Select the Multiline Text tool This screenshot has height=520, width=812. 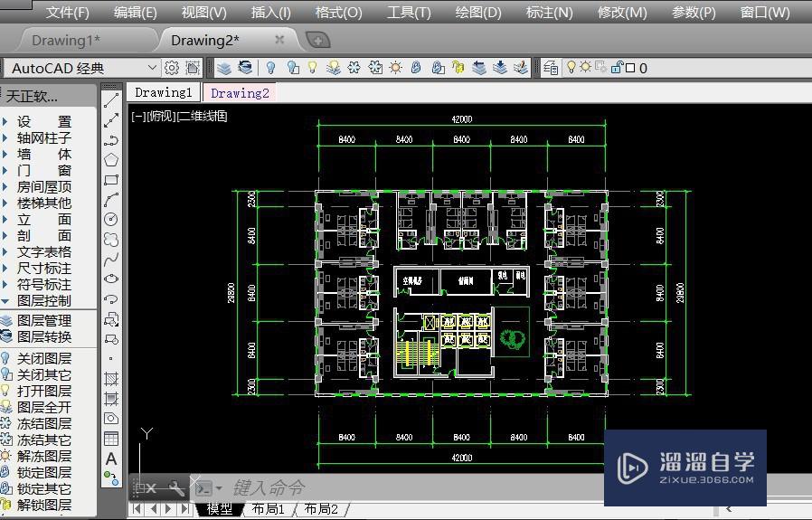click(111, 459)
